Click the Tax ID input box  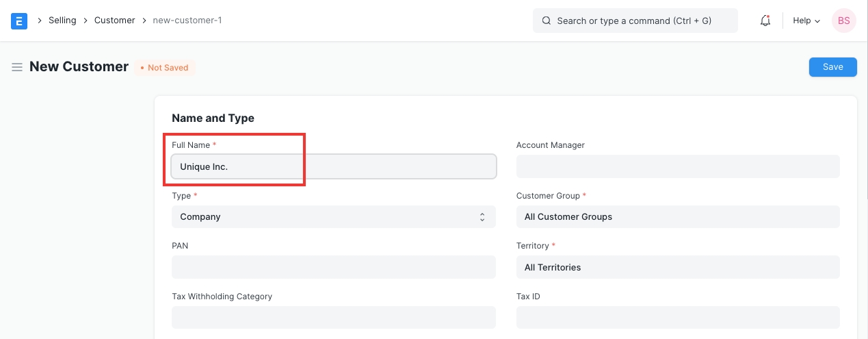tap(677, 317)
